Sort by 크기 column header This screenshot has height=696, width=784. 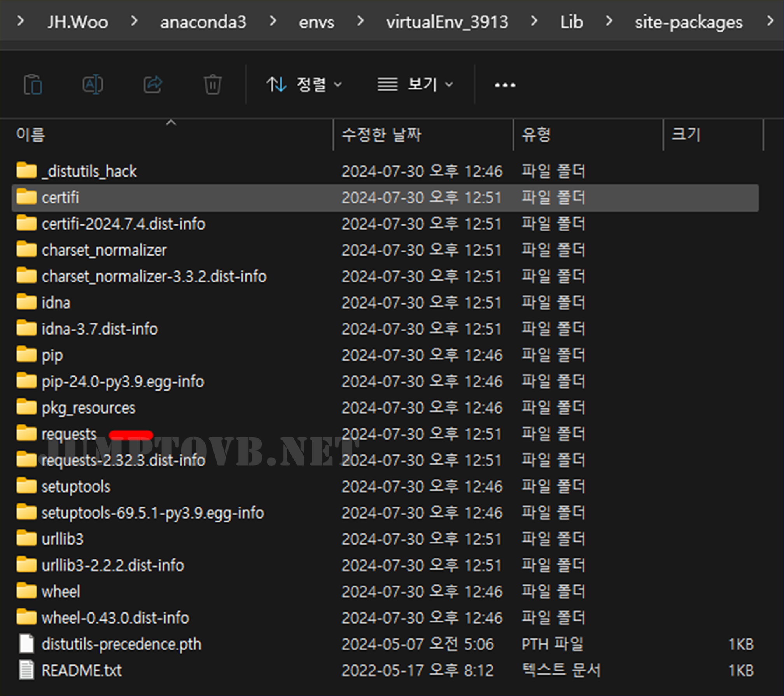tap(686, 135)
